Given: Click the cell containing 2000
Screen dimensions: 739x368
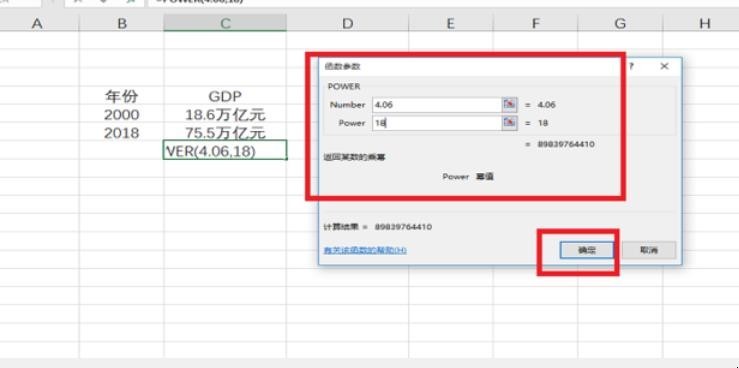Looking at the screenshot, I should (x=122, y=114).
